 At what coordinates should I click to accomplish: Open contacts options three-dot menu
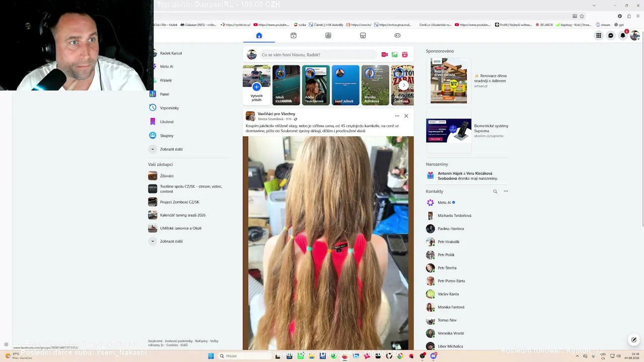point(506,192)
